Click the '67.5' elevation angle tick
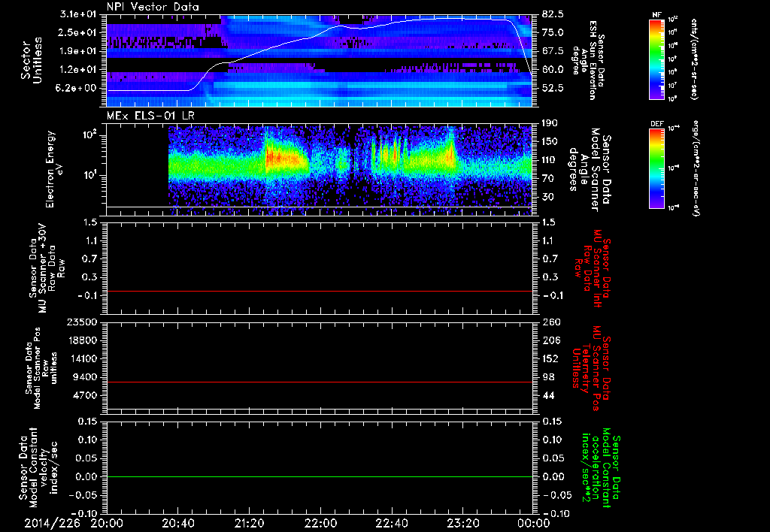 553,51
